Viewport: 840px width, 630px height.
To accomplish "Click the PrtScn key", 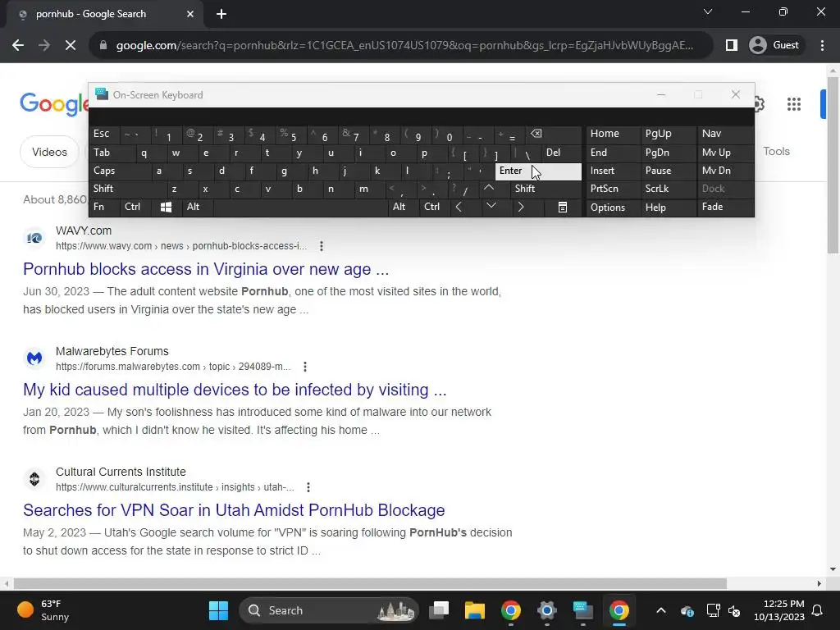I will pos(613,189).
